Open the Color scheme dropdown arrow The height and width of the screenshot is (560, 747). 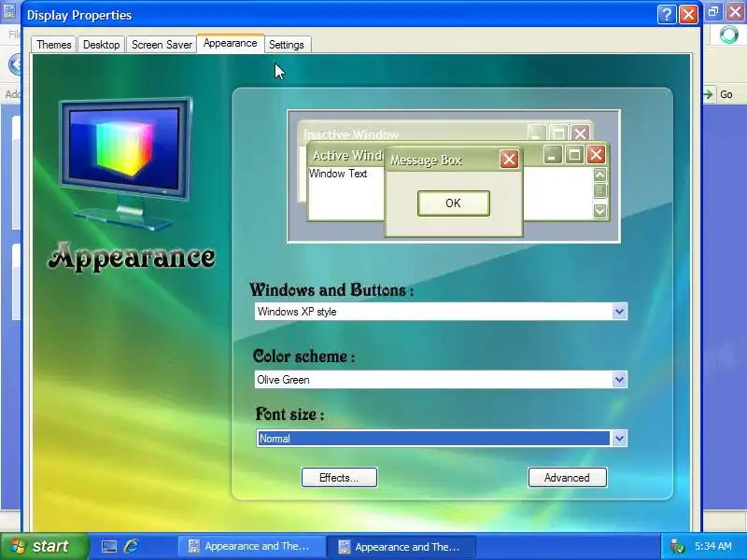click(x=619, y=380)
